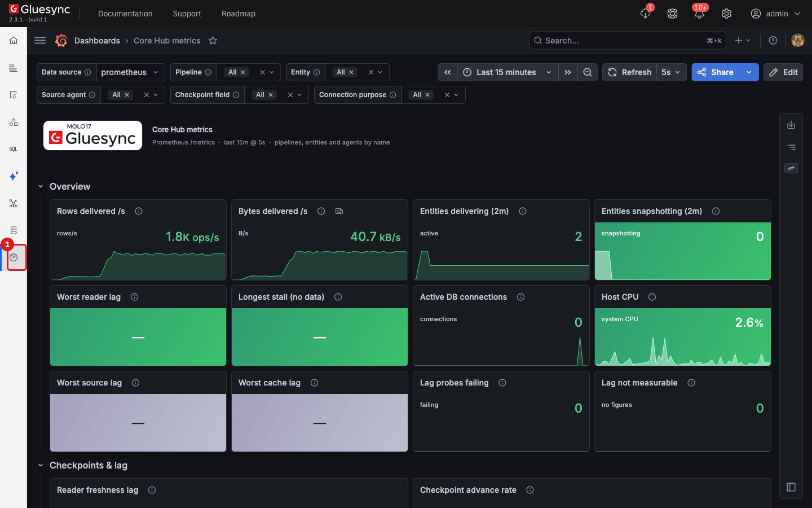Remove the All tag from Pipeline filter
The height and width of the screenshot is (508, 812).
[x=243, y=72]
